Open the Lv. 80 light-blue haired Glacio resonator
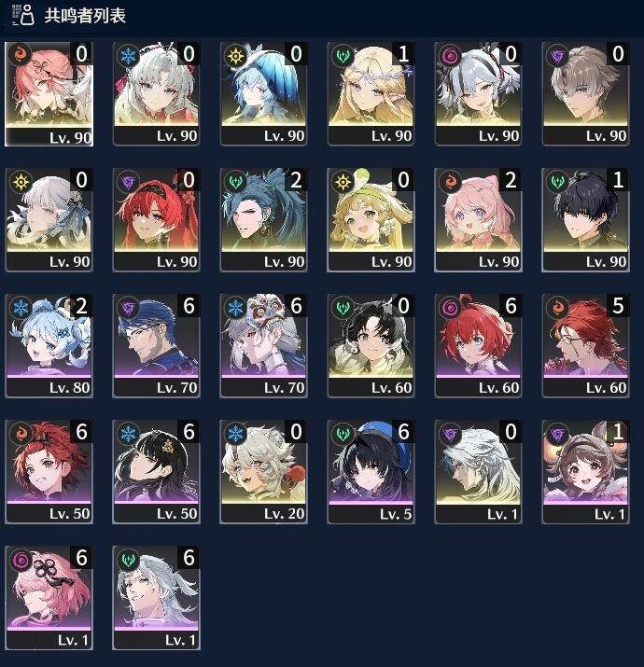 tap(49, 345)
